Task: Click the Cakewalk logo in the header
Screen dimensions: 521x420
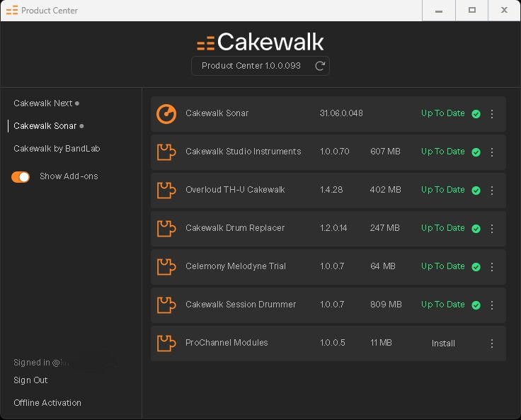Action: pyautogui.click(x=260, y=42)
